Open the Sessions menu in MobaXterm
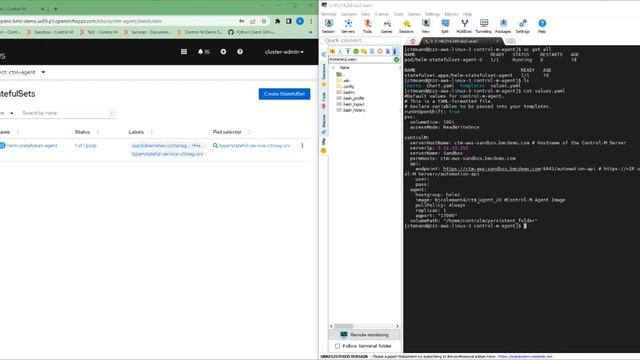 click(349, 14)
